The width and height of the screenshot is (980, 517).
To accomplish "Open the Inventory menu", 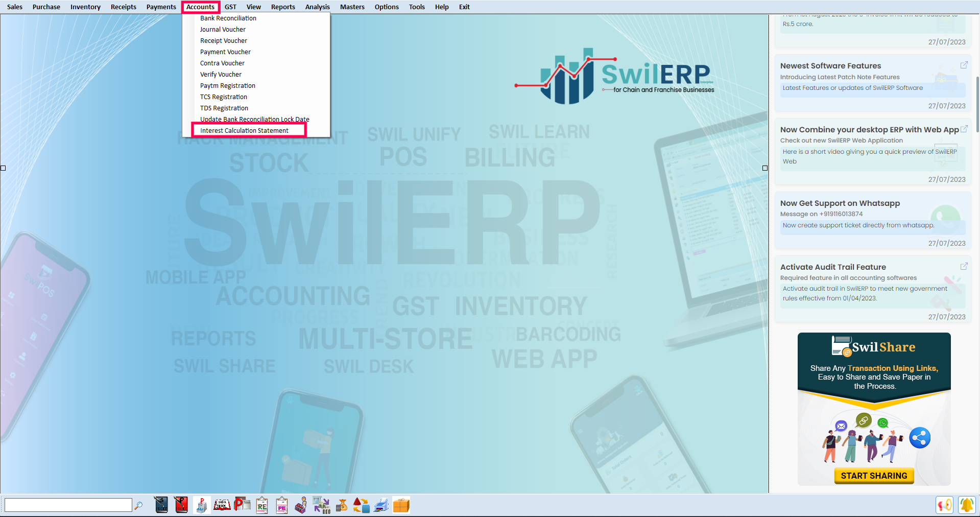I will pos(85,7).
